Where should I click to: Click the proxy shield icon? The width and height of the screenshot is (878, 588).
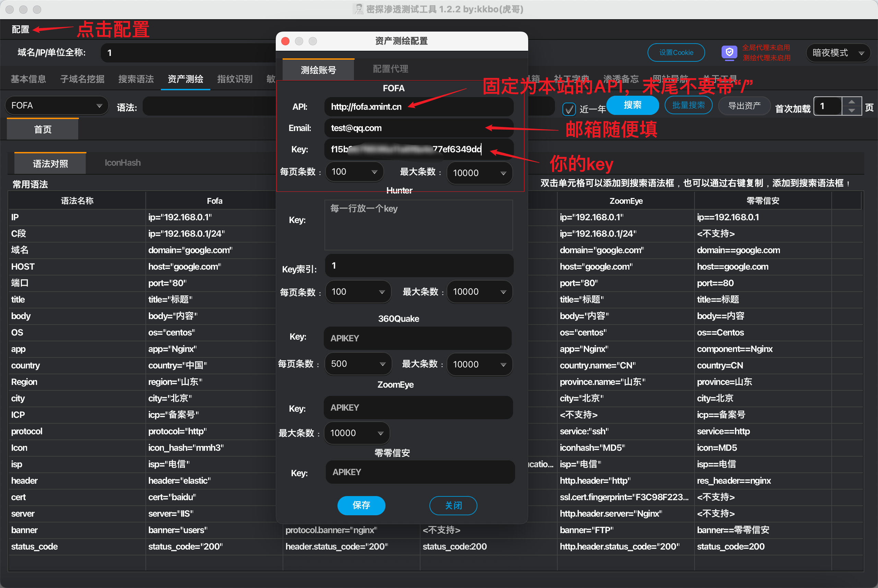coord(729,52)
